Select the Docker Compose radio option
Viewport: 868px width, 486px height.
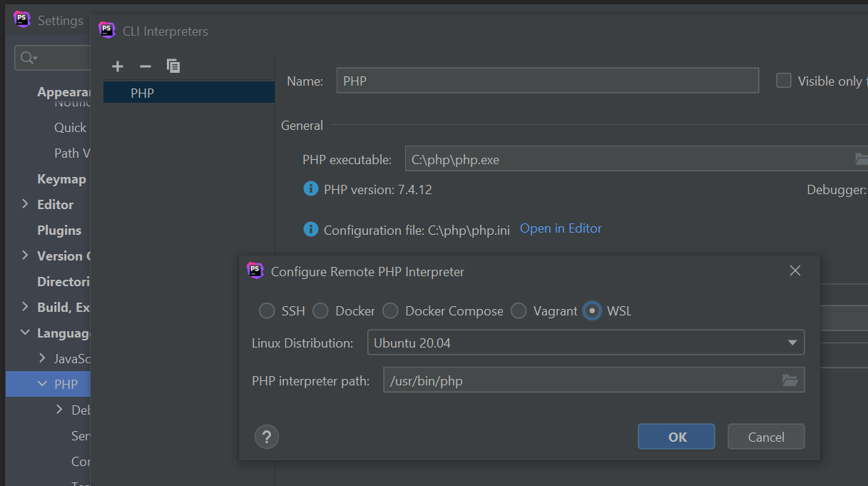[390, 311]
